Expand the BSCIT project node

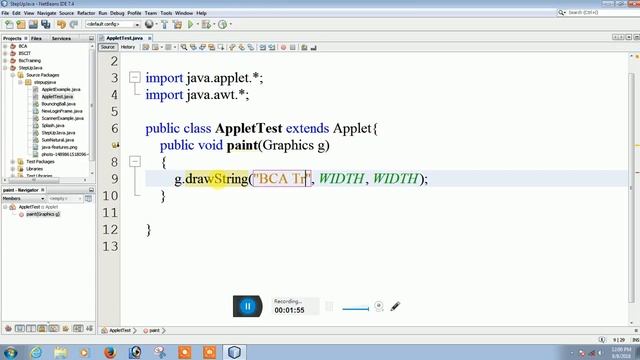[x=5, y=53]
